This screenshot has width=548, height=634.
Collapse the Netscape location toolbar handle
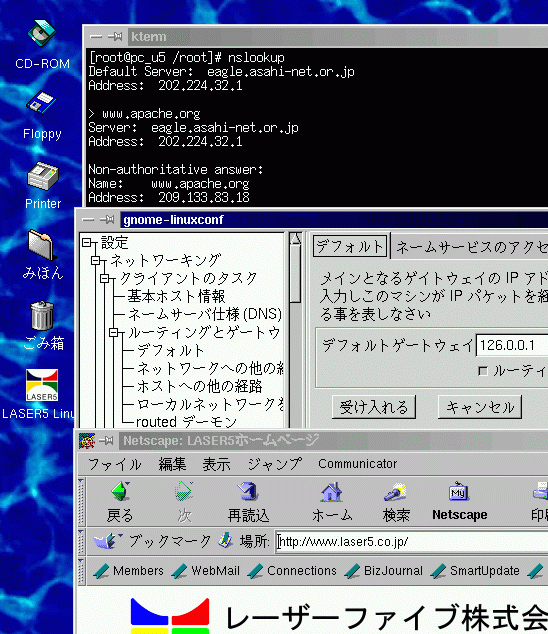[81, 541]
